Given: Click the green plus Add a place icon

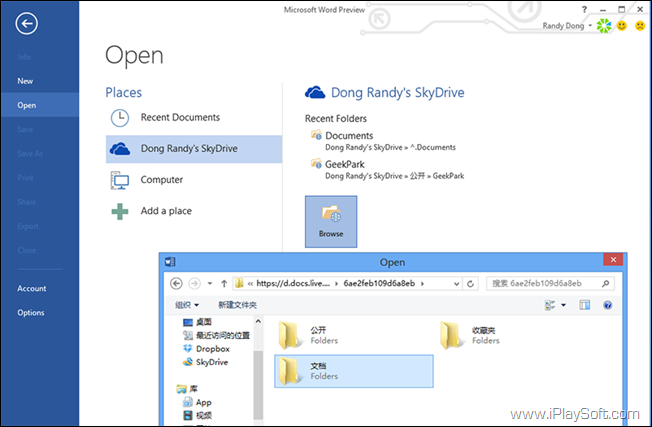Looking at the screenshot, I should pos(120,211).
